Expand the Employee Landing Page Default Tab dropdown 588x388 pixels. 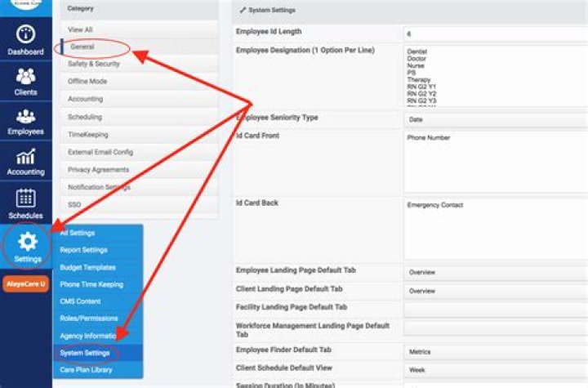point(495,272)
